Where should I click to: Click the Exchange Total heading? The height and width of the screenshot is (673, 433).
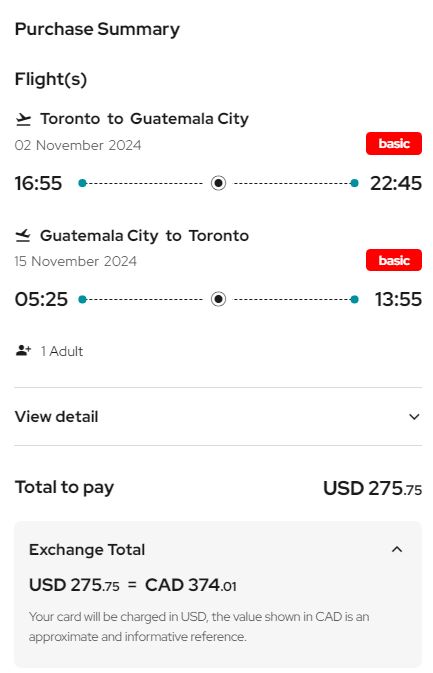[x=87, y=549]
